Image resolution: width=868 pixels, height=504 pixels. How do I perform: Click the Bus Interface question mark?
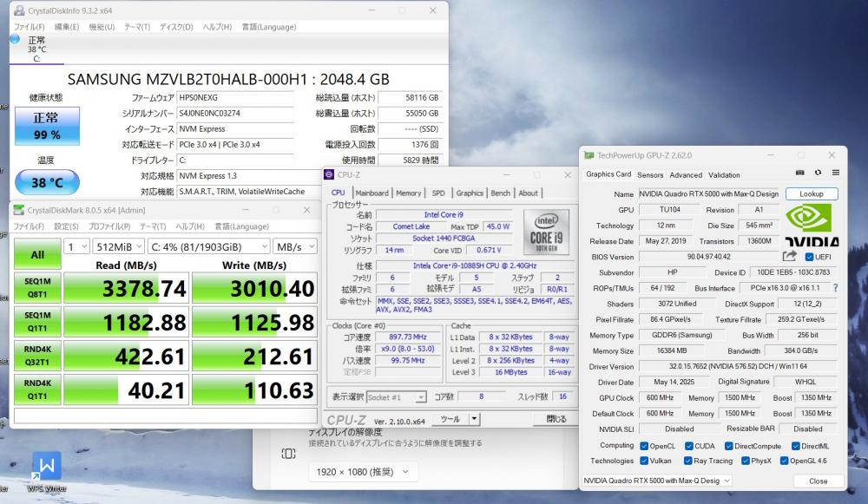(x=835, y=288)
